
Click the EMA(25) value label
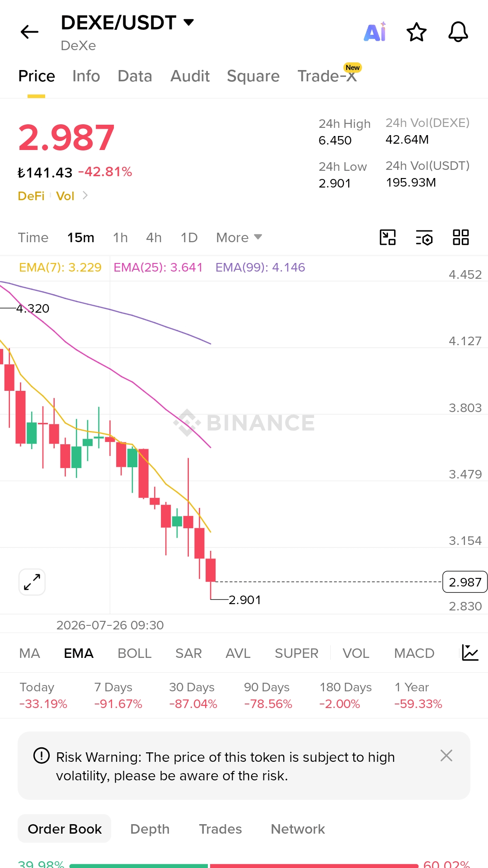point(158,267)
